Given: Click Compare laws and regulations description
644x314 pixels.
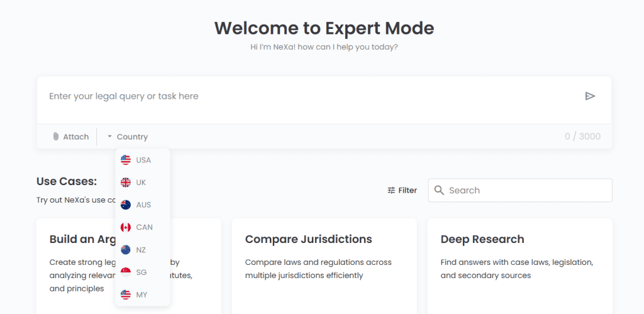Looking at the screenshot, I should click(318, 269).
